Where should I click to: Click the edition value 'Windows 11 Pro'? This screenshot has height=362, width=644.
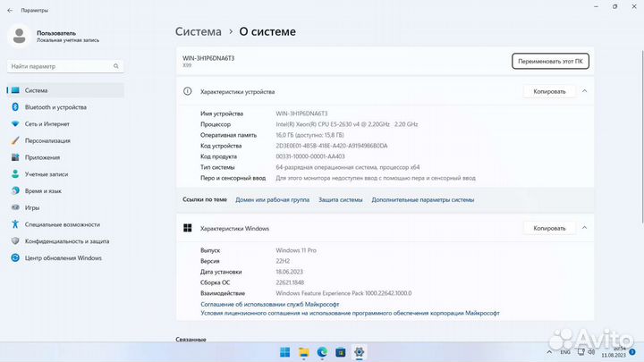pyautogui.click(x=296, y=250)
